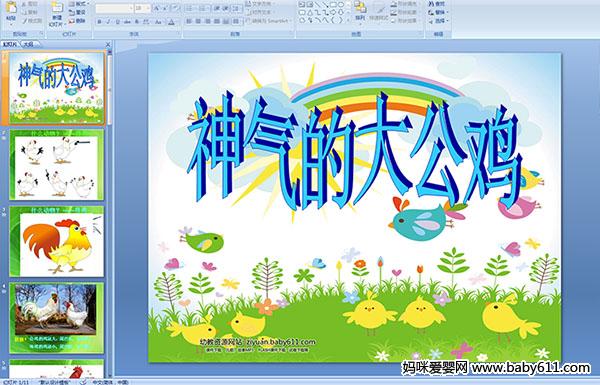Viewport: 600px width, 385px height.
Task: Click the font color button
Action: 171,22
